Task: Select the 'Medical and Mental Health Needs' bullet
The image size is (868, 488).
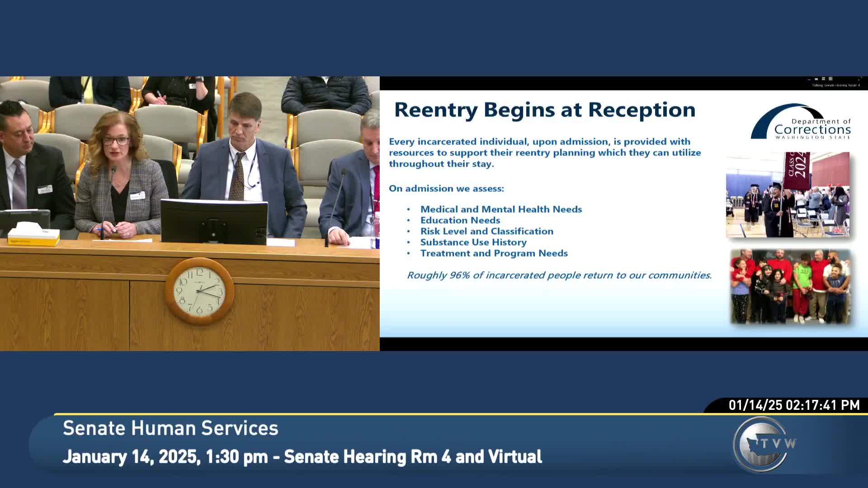Action: [x=501, y=209]
